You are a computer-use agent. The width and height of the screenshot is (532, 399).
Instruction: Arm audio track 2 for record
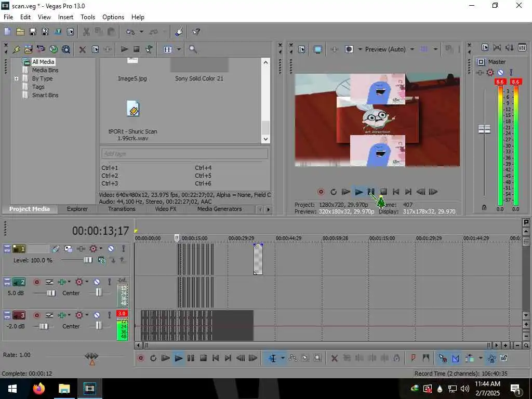coord(37,282)
